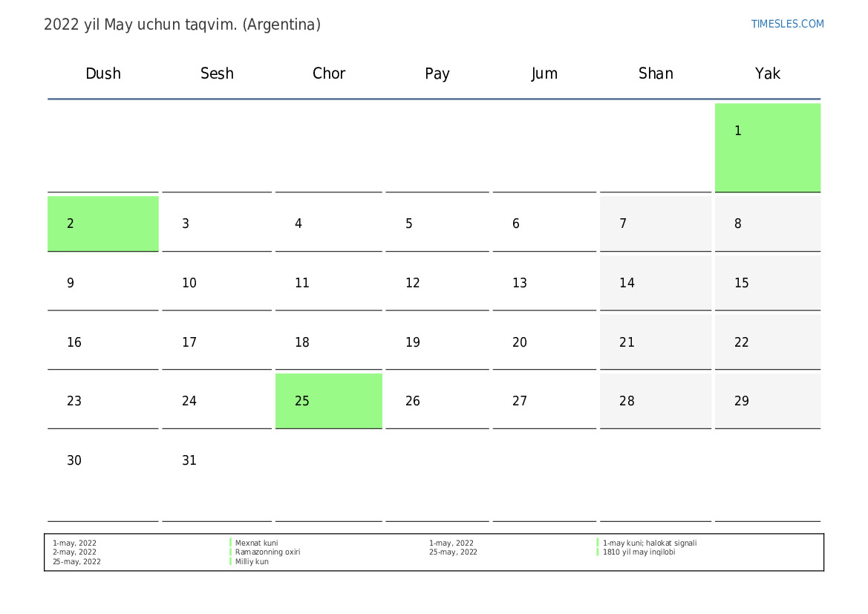This screenshot has width=868, height=614.
Task: Select date 18 in Chor column
Action: point(328,342)
